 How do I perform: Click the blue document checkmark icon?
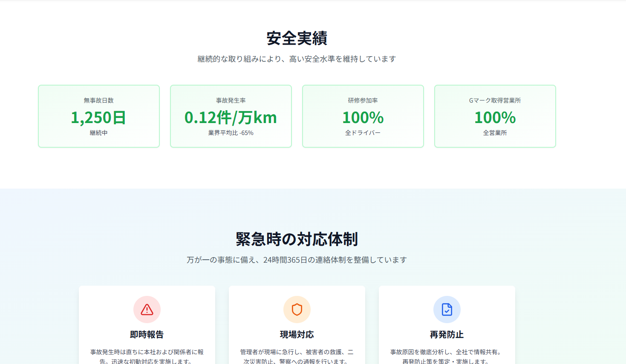click(x=447, y=310)
